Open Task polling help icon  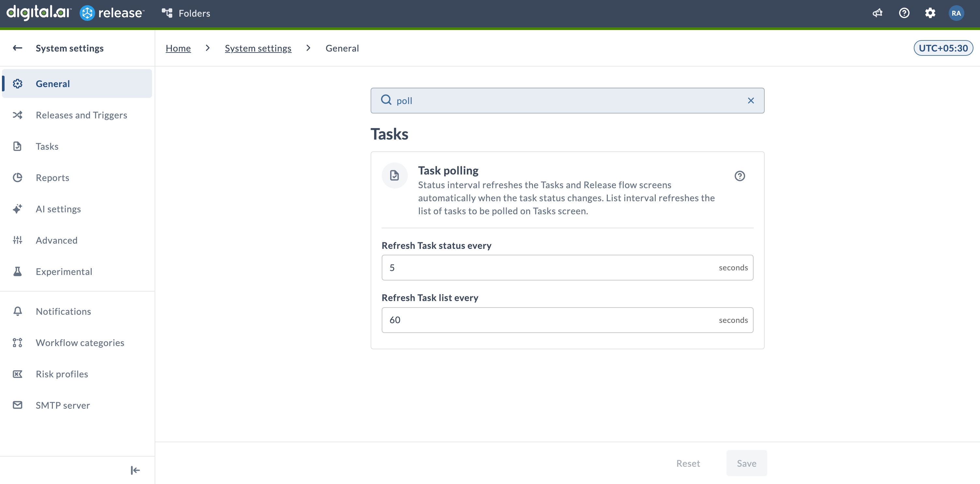[740, 176]
